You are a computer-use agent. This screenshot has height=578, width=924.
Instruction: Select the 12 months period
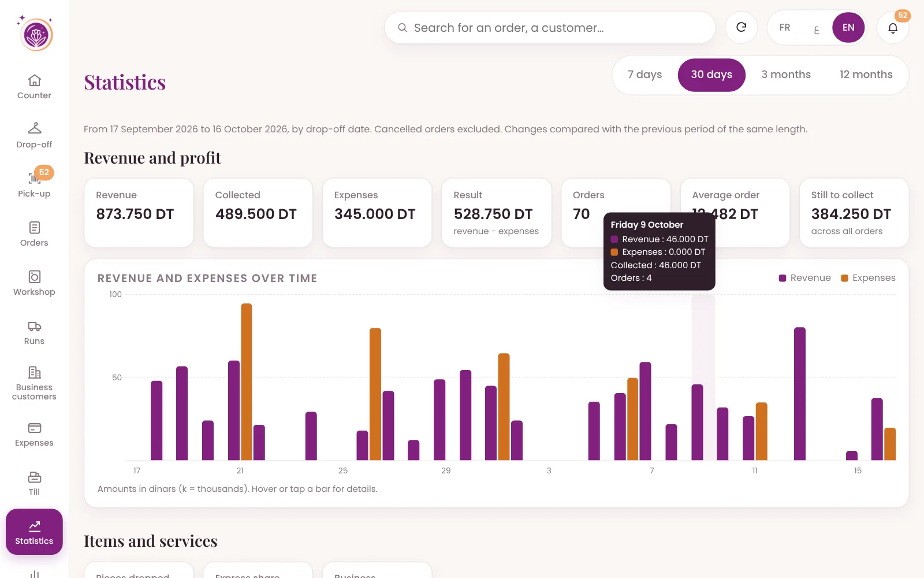[866, 75]
